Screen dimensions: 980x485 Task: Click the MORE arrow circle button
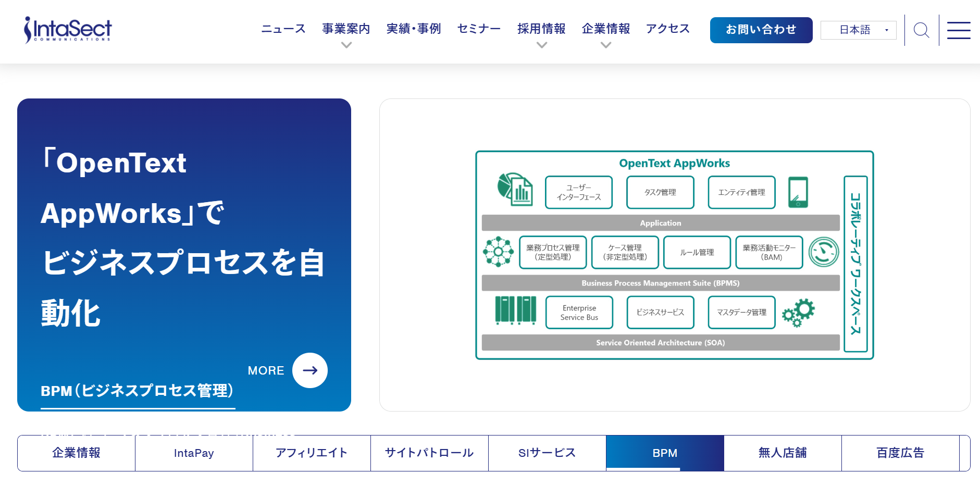tap(309, 370)
